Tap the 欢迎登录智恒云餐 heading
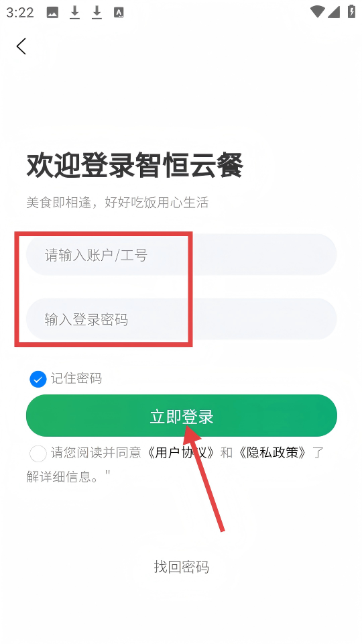Screen dimensions: 362x644 click(135, 166)
